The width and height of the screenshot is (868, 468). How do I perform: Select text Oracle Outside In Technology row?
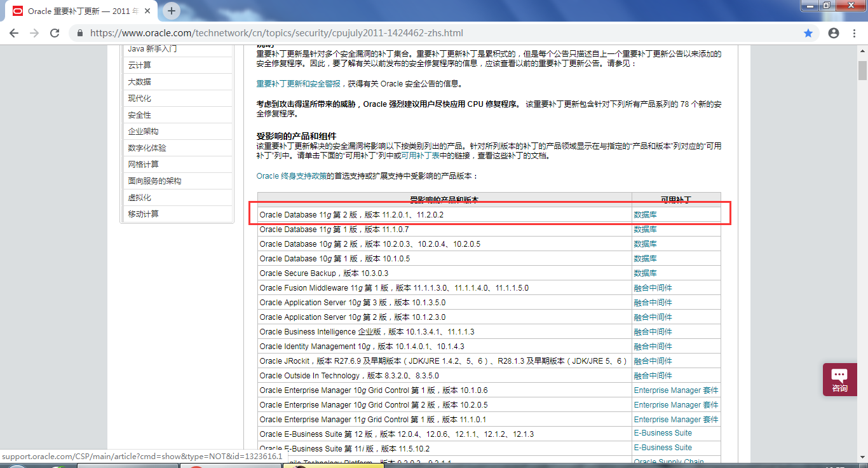coord(349,376)
